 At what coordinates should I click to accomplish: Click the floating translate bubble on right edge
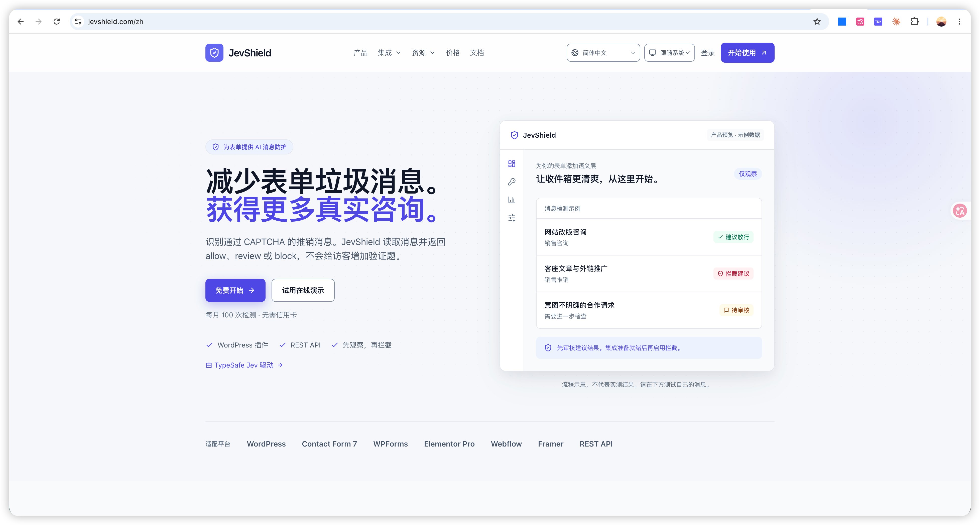960,211
